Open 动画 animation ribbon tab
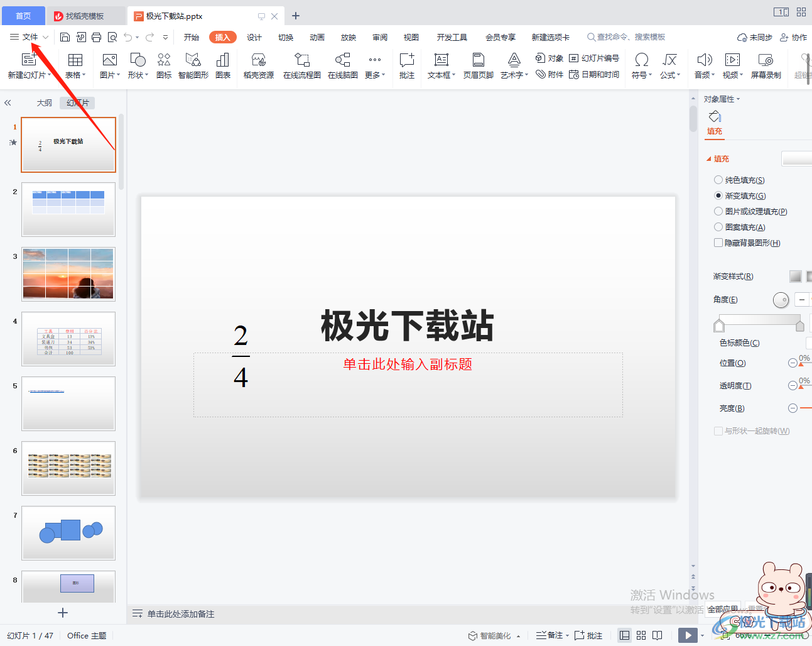 pyautogui.click(x=317, y=37)
